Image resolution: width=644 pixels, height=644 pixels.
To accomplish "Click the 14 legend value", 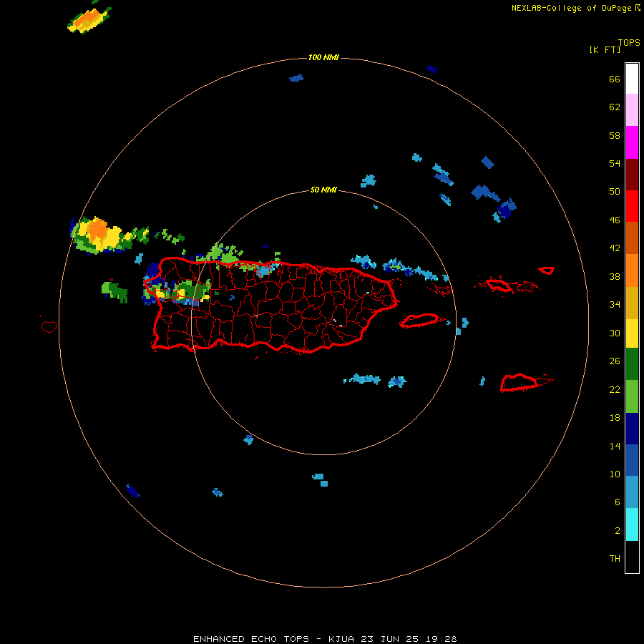I will [x=615, y=446].
